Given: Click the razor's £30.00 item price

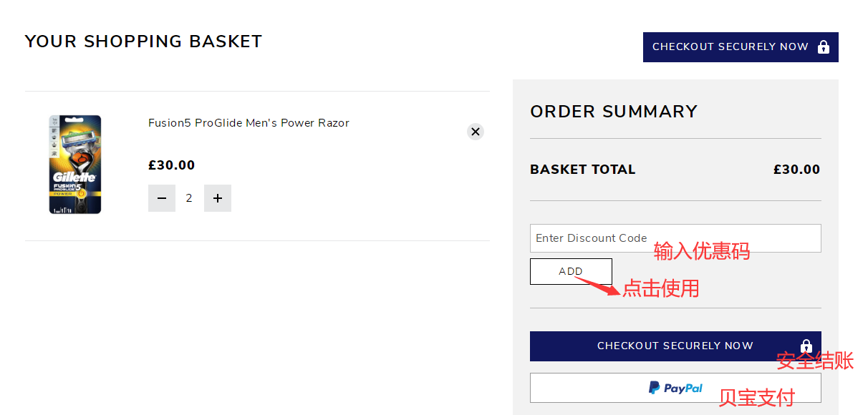Looking at the screenshot, I should point(171,165).
